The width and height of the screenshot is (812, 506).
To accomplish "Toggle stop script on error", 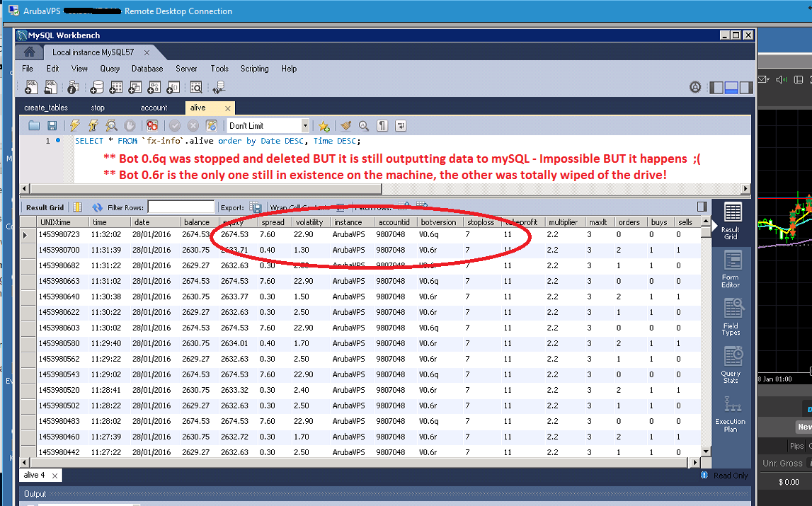I will [151, 125].
